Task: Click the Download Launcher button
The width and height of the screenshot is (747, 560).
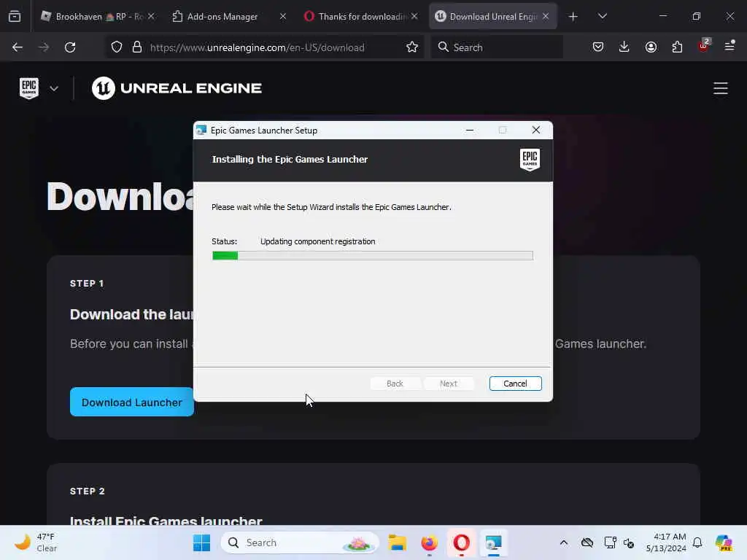Action: tap(131, 402)
